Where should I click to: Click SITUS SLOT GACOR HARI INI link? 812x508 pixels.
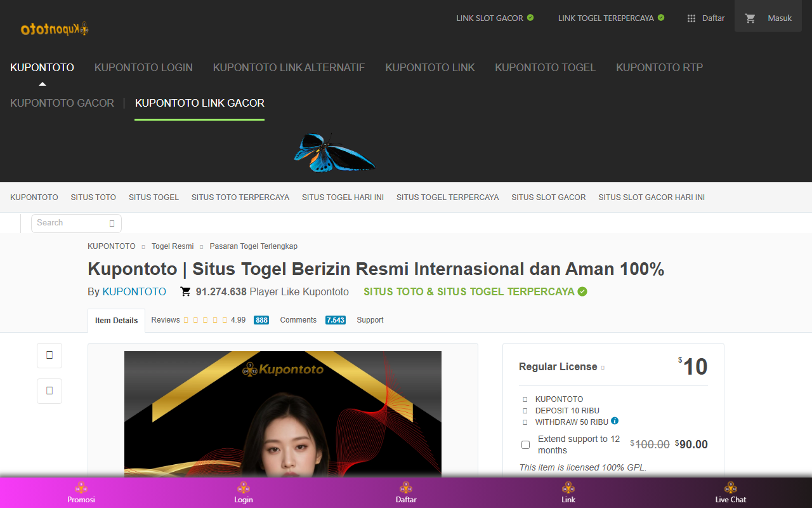652,197
